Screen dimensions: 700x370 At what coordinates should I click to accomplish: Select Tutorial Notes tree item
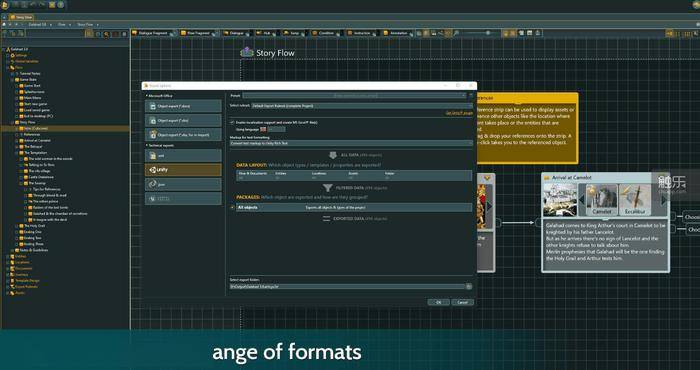tap(30, 73)
